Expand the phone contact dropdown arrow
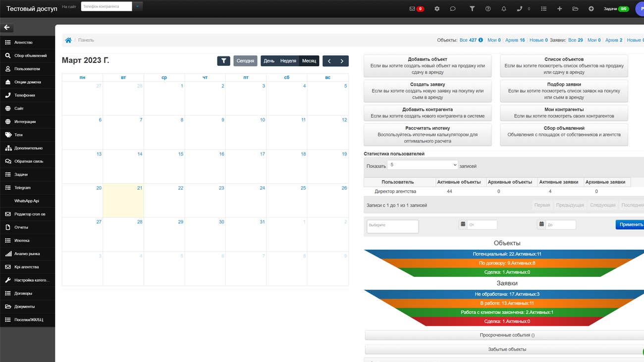 pyautogui.click(x=138, y=6)
